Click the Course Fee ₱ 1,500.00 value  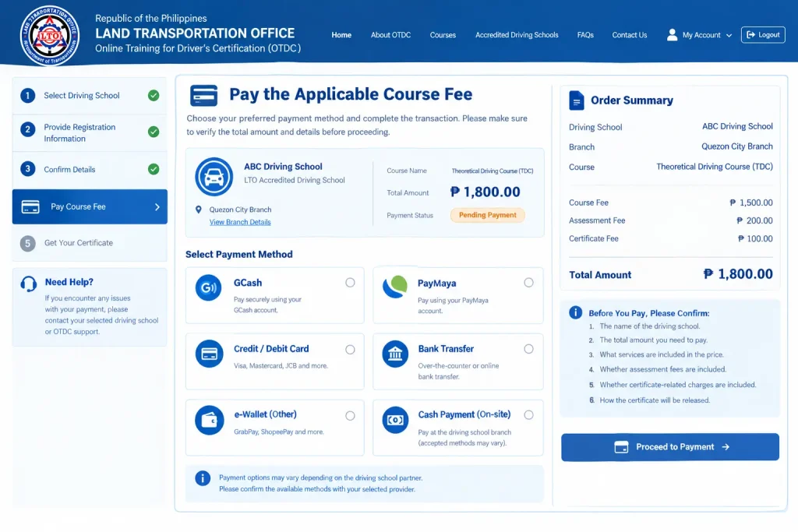pyautogui.click(x=751, y=203)
